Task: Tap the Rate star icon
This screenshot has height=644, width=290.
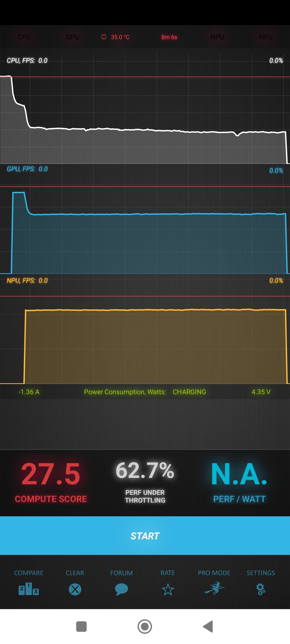Action: point(168,590)
